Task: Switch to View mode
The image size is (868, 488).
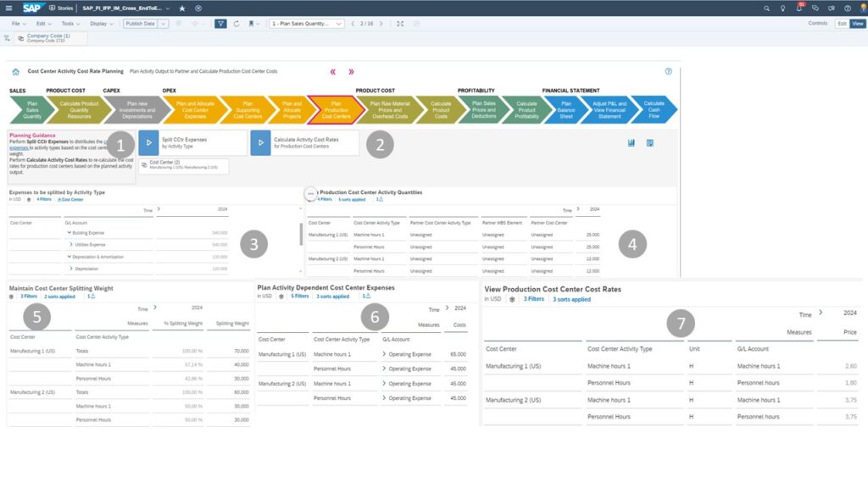Action: pos(857,24)
